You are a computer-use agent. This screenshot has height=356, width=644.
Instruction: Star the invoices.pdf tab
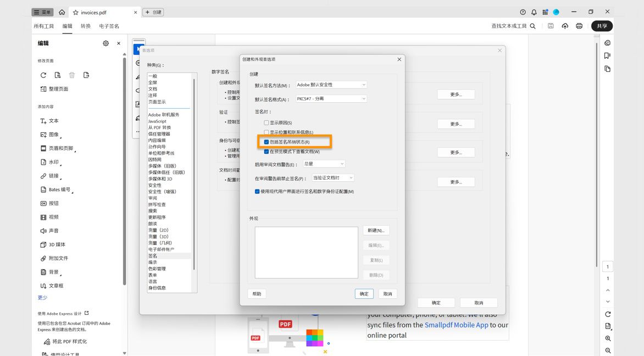point(76,13)
